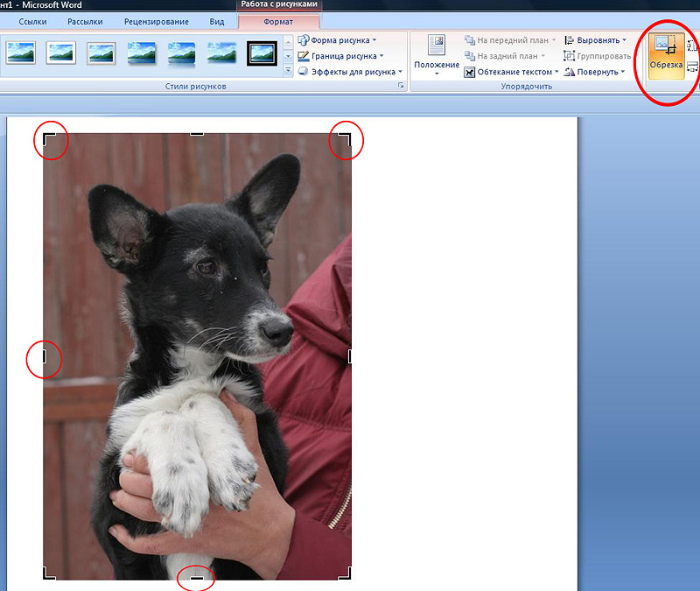Image resolution: width=700 pixels, height=591 pixels.
Task: Switch to the Рецензирование tab
Action: point(157,21)
